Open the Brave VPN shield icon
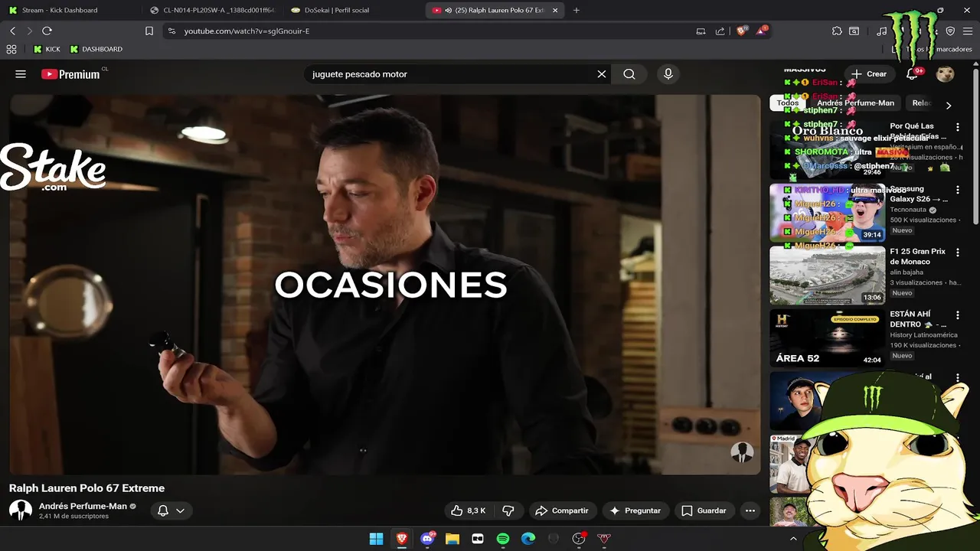 click(950, 31)
